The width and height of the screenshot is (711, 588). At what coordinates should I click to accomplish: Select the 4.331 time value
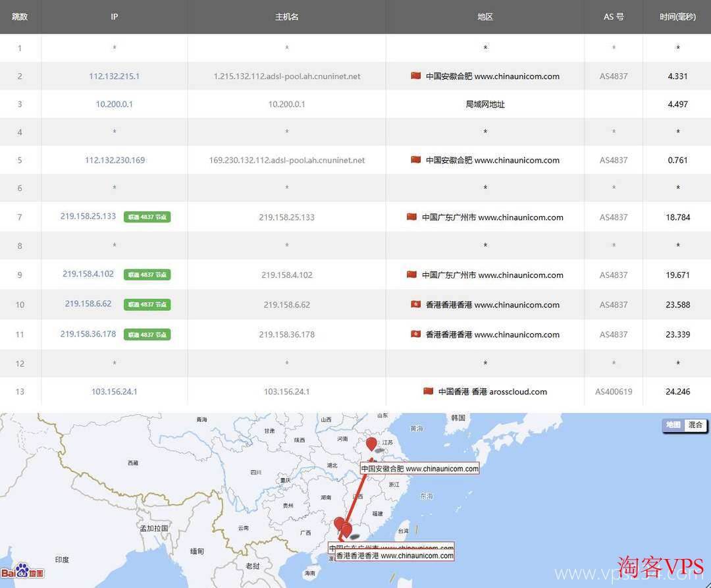[x=677, y=76]
